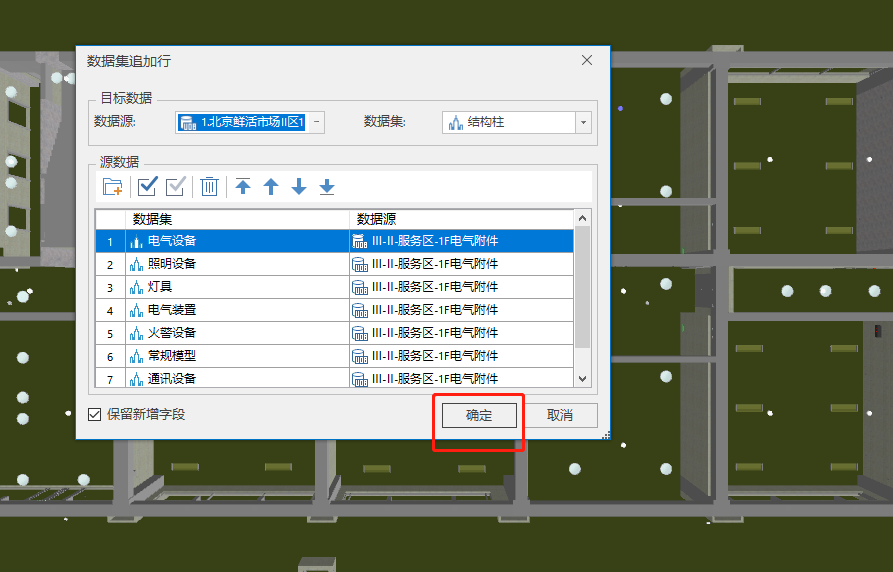Open the 数据集 结构柱 dropdown arrow
The width and height of the screenshot is (893, 572).
pos(583,122)
